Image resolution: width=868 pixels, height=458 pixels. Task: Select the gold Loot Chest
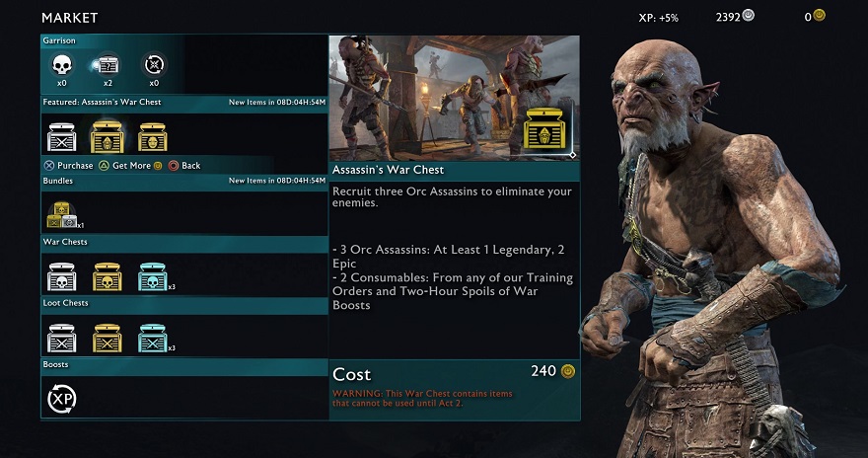(x=107, y=339)
